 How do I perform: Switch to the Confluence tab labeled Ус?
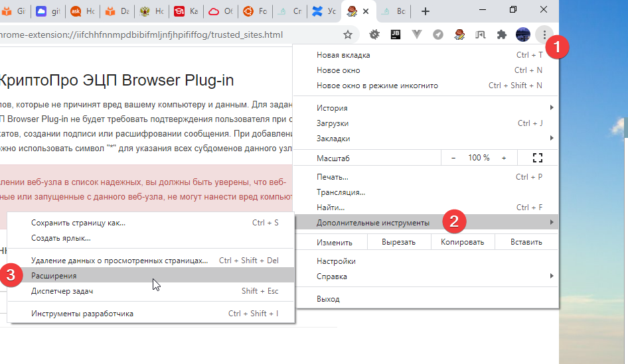point(325,11)
